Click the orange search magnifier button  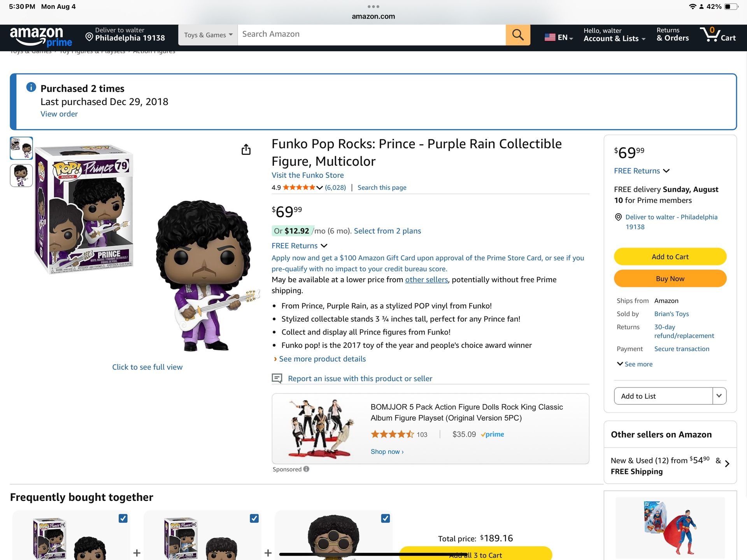517,35
